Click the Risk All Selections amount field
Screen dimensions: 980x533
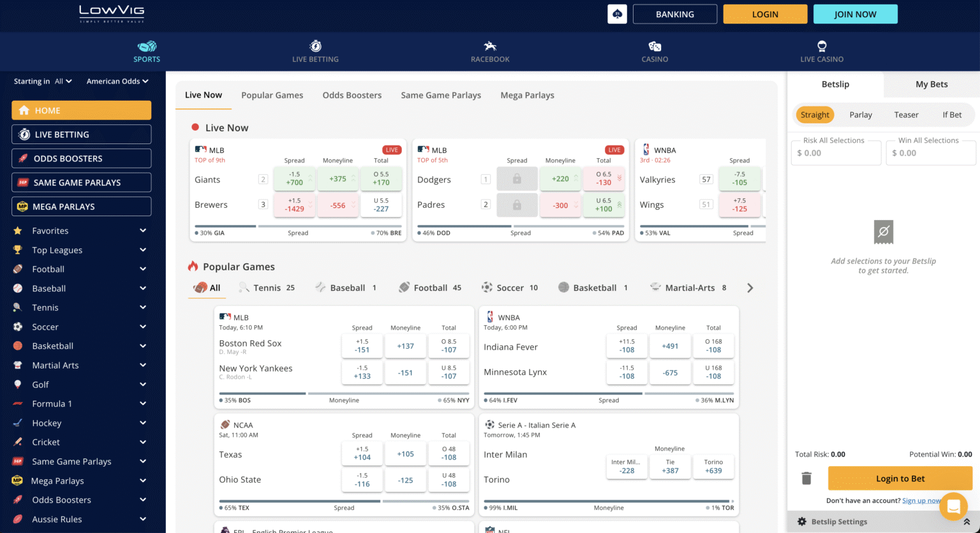tap(836, 152)
